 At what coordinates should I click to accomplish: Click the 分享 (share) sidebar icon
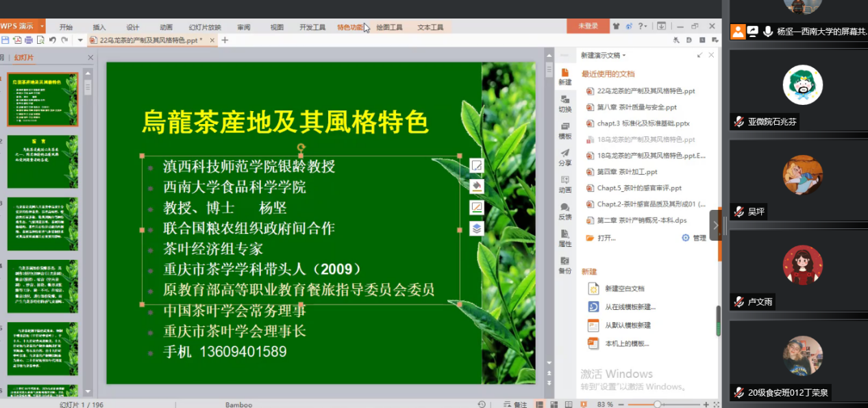[565, 157]
